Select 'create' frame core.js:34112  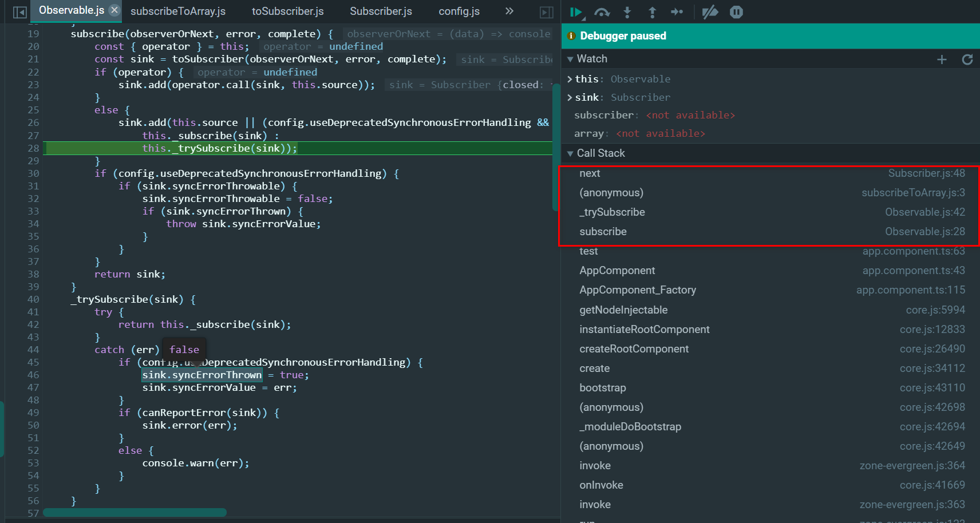[x=770, y=369]
